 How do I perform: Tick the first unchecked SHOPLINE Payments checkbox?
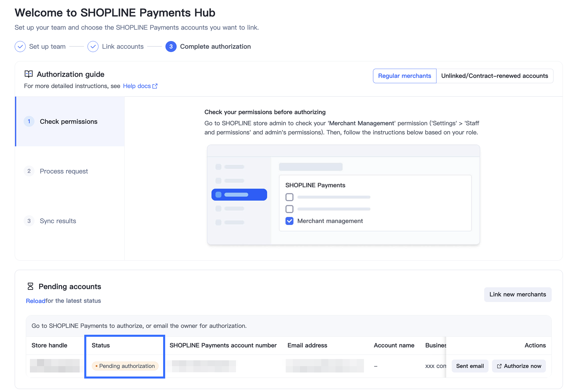coord(289,197)
